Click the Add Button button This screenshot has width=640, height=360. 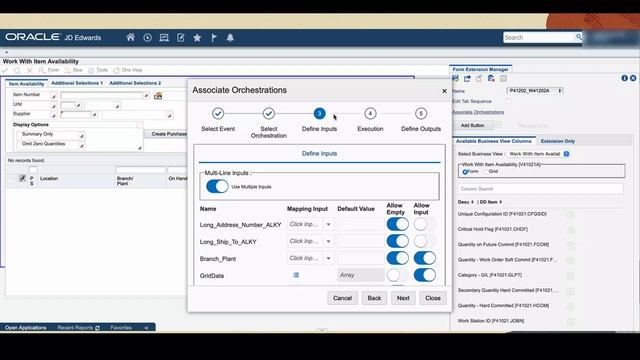point(473,125)
